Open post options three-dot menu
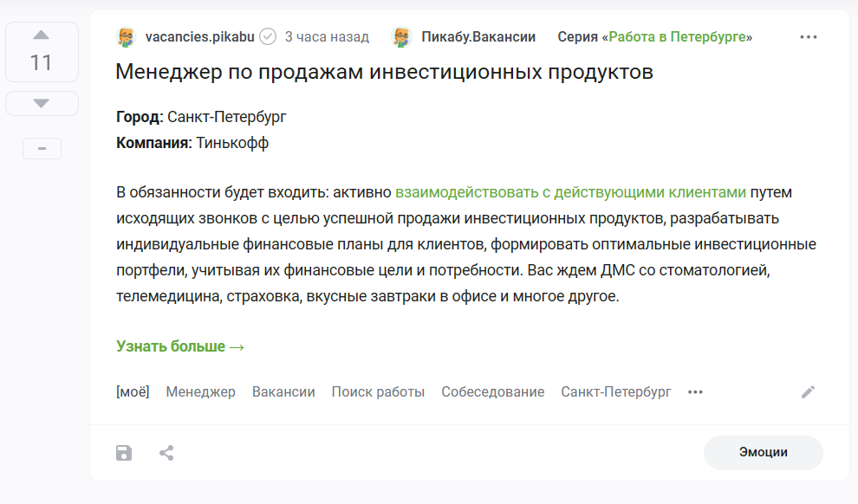This screenshot has width=858, height=504. (809, 37)
